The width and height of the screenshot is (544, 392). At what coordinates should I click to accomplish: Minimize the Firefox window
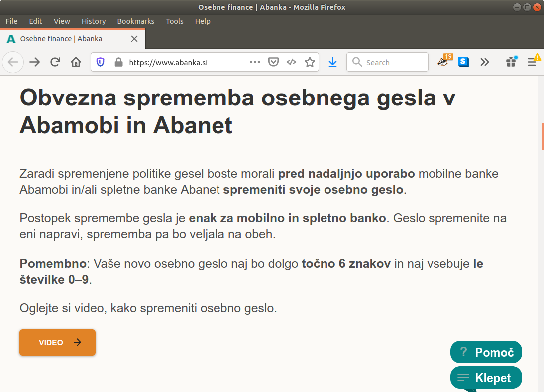click(x=517, y=7)
